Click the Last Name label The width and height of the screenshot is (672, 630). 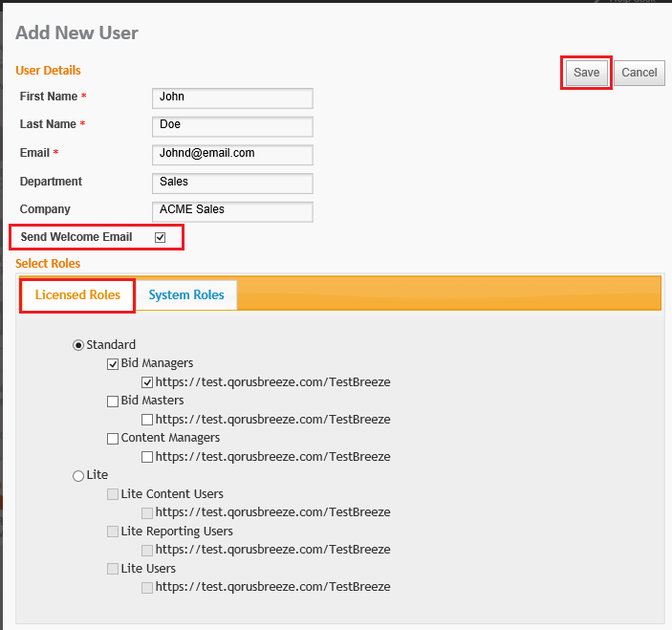48,124
